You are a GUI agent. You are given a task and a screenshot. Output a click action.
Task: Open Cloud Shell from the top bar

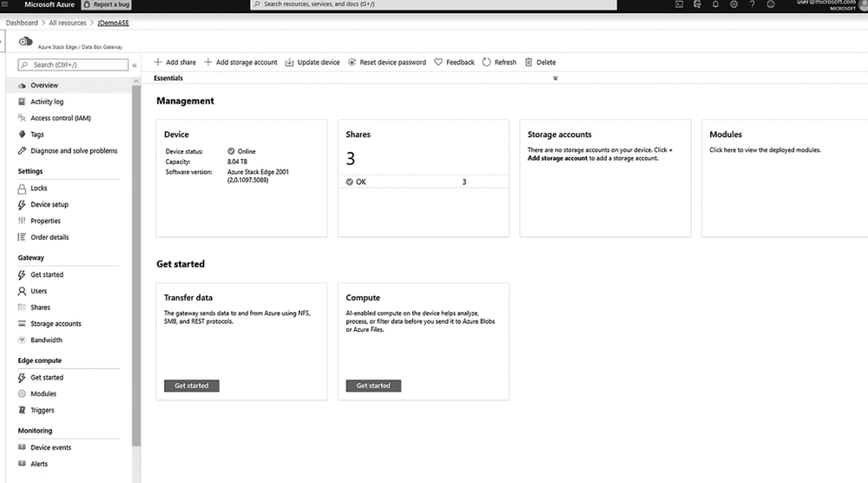(679, 3)
